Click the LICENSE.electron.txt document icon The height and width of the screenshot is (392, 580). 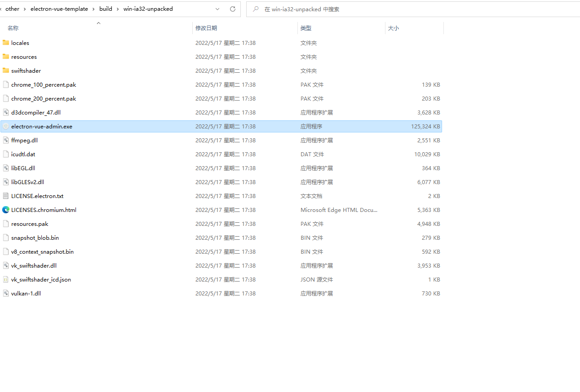(x=6, y=196)
